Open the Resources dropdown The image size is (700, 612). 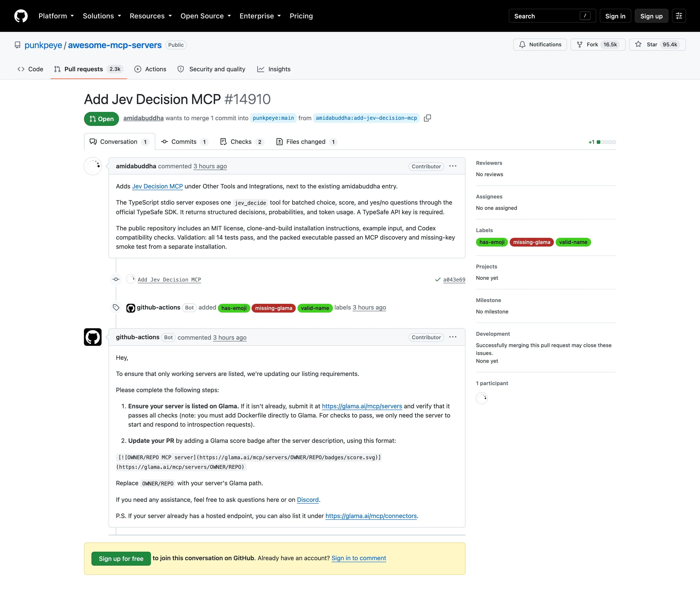click(151, 16)
